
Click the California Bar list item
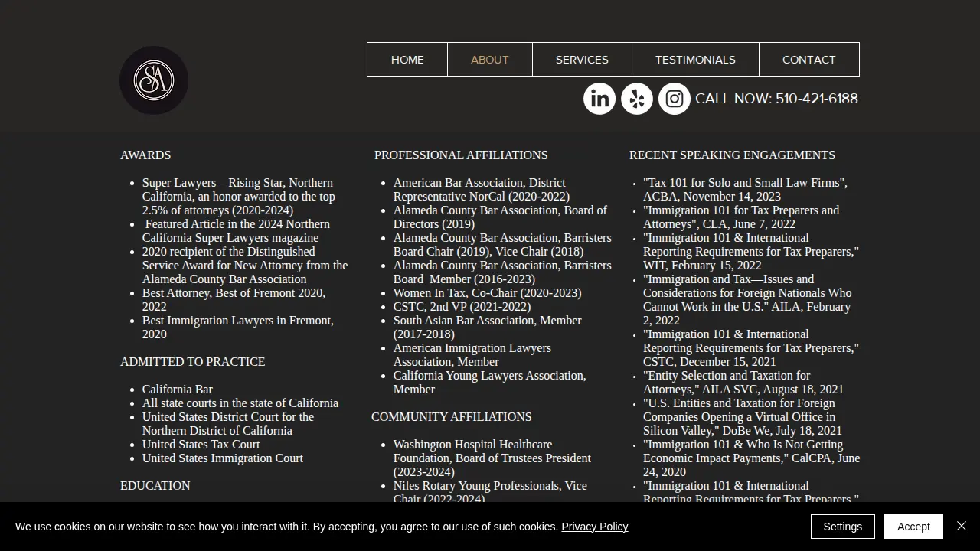pos(178,390)
